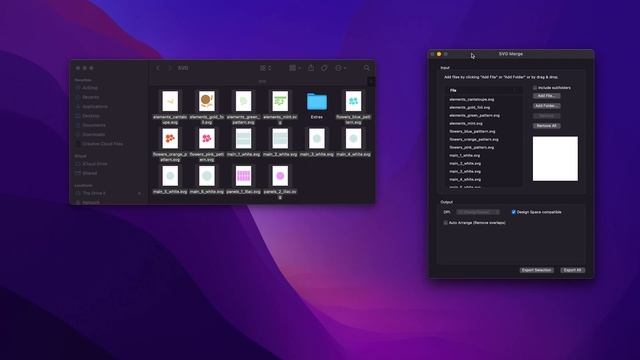
Task: Select panels_2_lilac.svg icon in Finder
Action: tap(280, 176)
